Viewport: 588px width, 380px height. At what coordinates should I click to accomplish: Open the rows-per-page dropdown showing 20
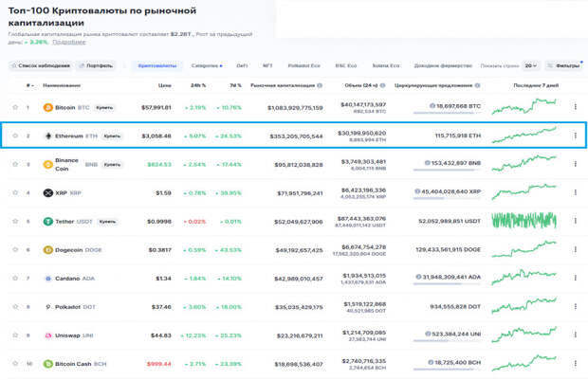click(531, 65)
